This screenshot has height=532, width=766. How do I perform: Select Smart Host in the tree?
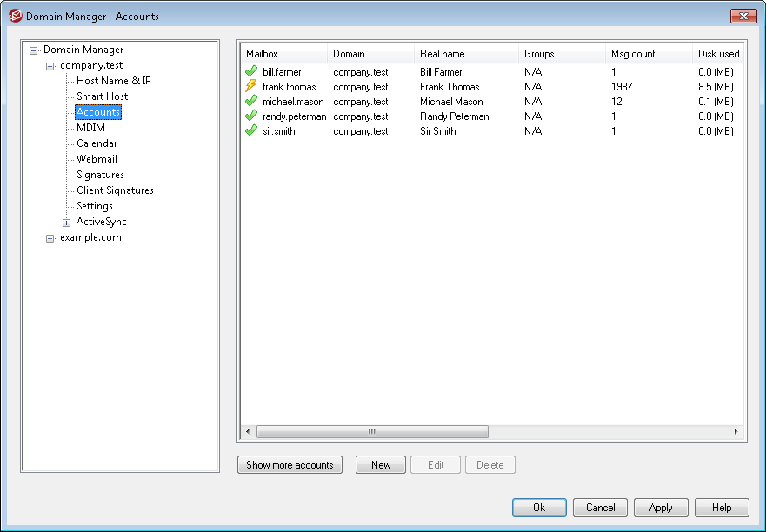[x=102, y=96]
